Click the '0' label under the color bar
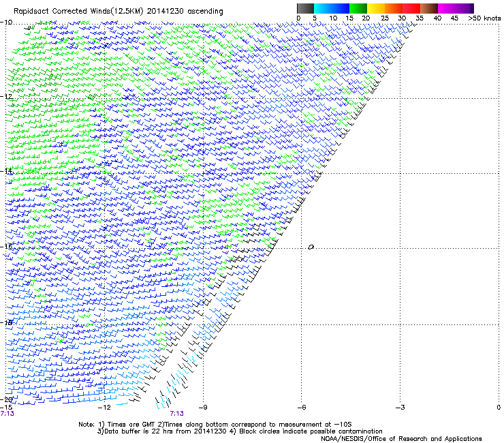Image resolution: width=504 pixels, height=443 pixels. tap(298, 18)
